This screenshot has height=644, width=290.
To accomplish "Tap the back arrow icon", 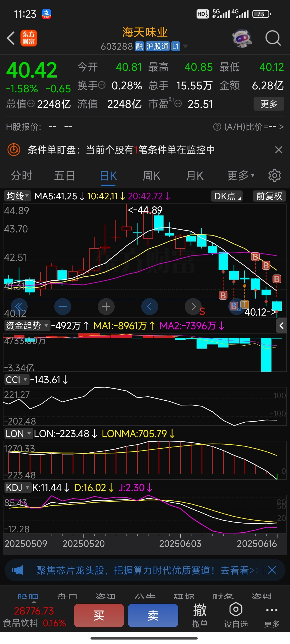I will 11,38.
